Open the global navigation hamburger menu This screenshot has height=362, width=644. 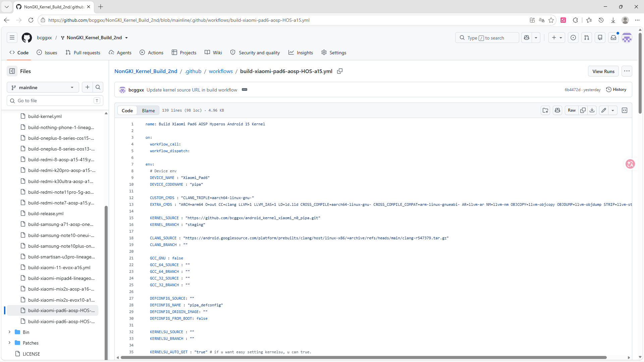pos(12,38)
